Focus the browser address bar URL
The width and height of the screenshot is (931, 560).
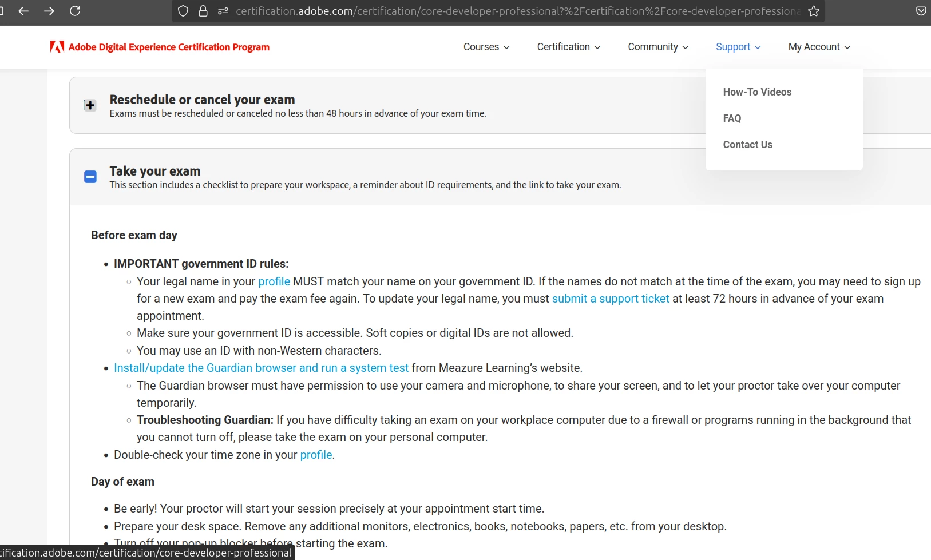coord(517,11)
